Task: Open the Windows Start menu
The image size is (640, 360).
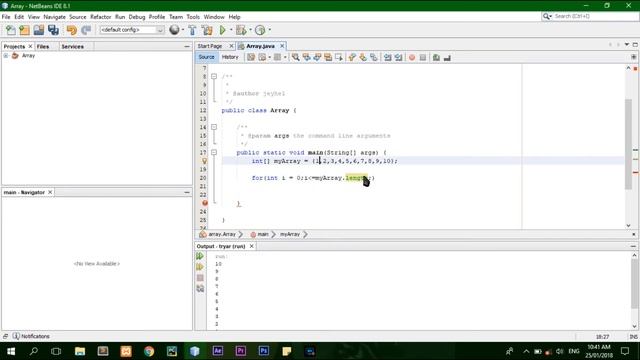Action: pos(11,351)
